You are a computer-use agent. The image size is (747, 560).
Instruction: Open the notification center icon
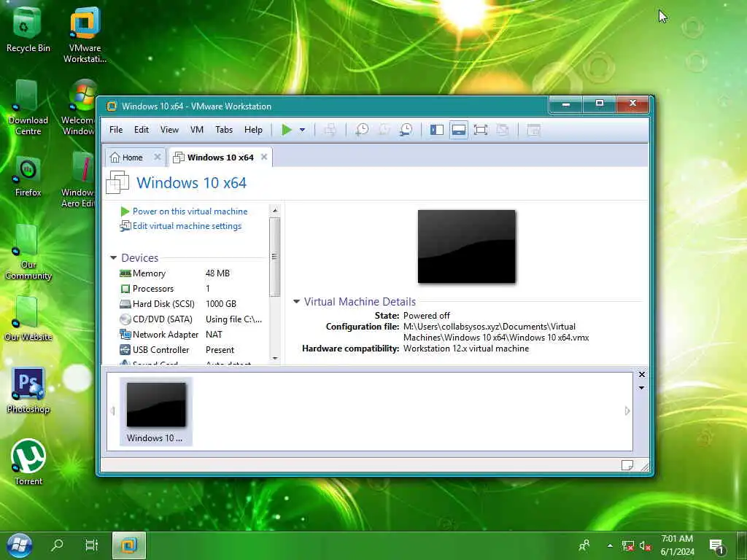tap(716, 546)
